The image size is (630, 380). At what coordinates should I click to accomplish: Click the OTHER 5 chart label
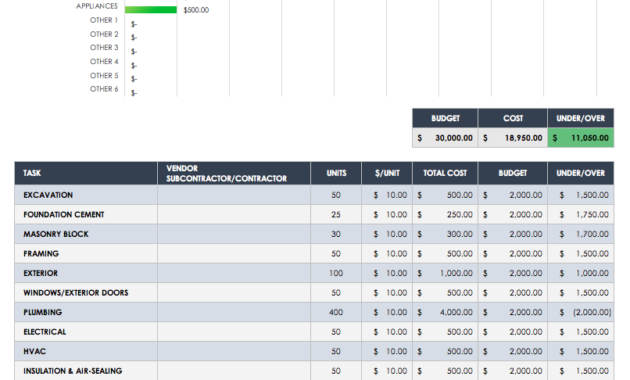tap(104, 76)
